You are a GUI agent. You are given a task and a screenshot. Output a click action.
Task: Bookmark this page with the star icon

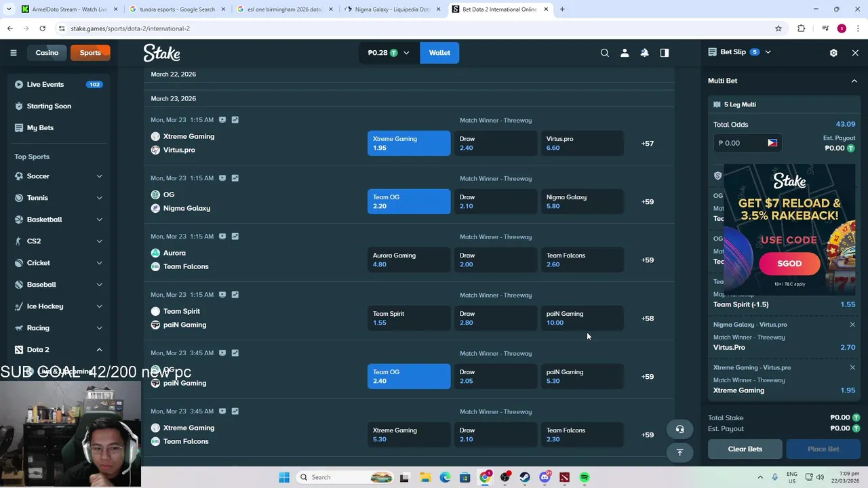tap(778, 28)
